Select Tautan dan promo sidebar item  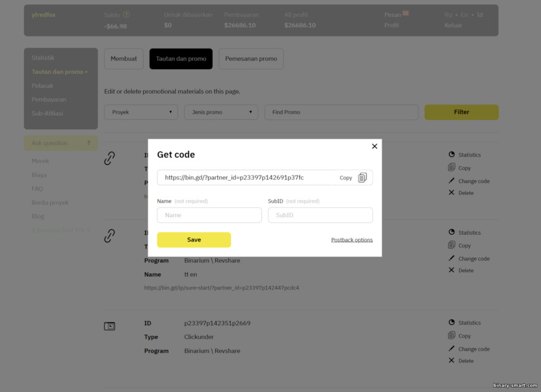coord(59,72)
